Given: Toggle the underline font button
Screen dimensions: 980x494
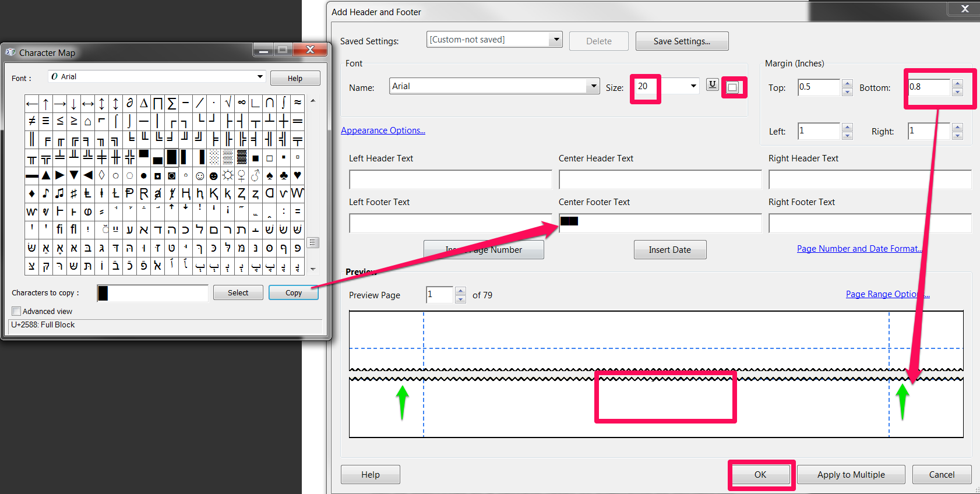Looking at the screenshot, I should (x=712, y=84).
